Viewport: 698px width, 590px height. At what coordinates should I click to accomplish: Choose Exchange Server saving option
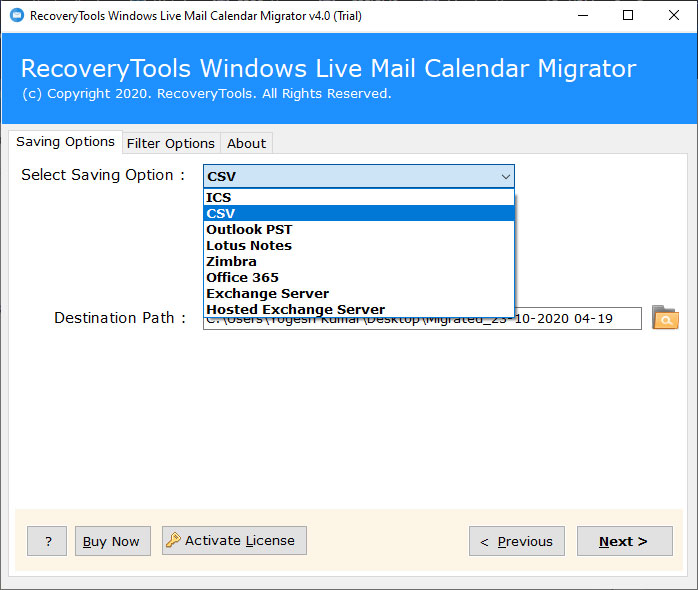click(359, 293)
